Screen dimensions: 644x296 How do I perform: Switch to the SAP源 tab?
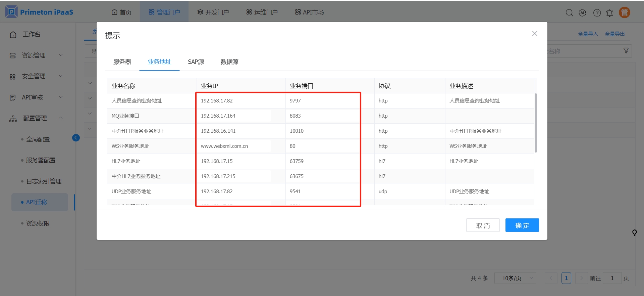(x=196, y=62)
